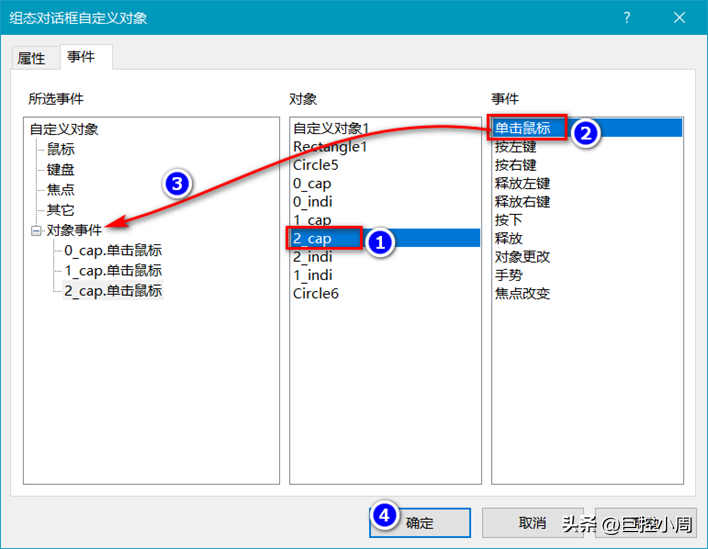Select 0_cap.单击鼠标 event entry

point(112,251)
